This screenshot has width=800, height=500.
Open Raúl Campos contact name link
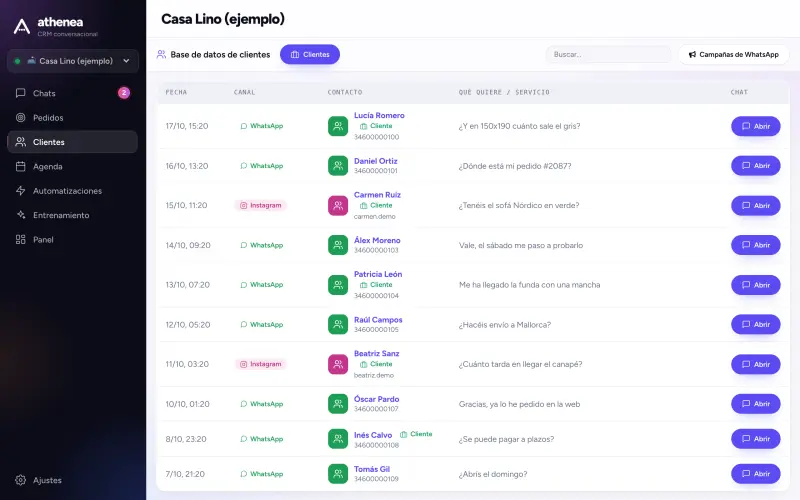(378, 320)
